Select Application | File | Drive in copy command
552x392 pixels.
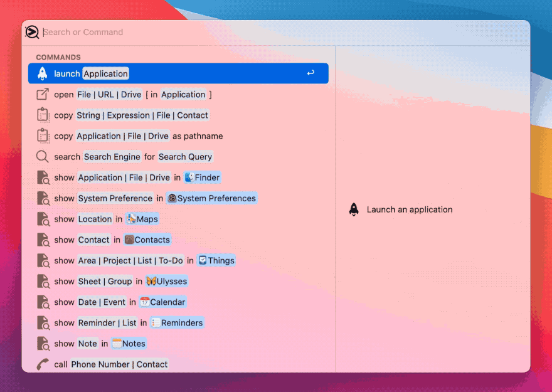pyautogui.click(x=122, y=136)
